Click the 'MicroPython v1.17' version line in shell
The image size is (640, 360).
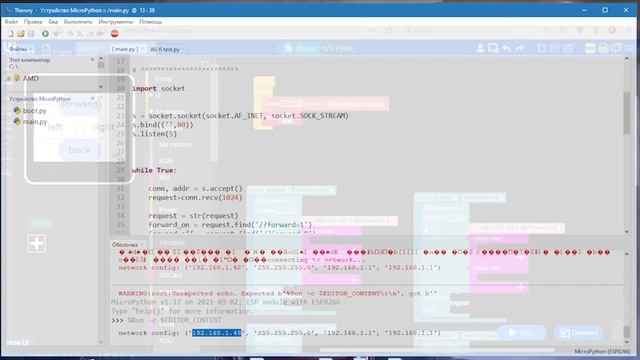point(226,302)
